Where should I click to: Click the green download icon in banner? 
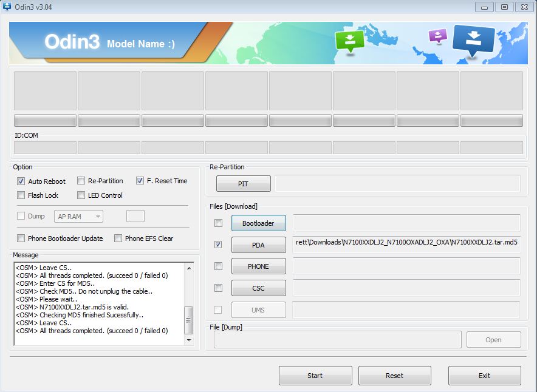(349, 40)
